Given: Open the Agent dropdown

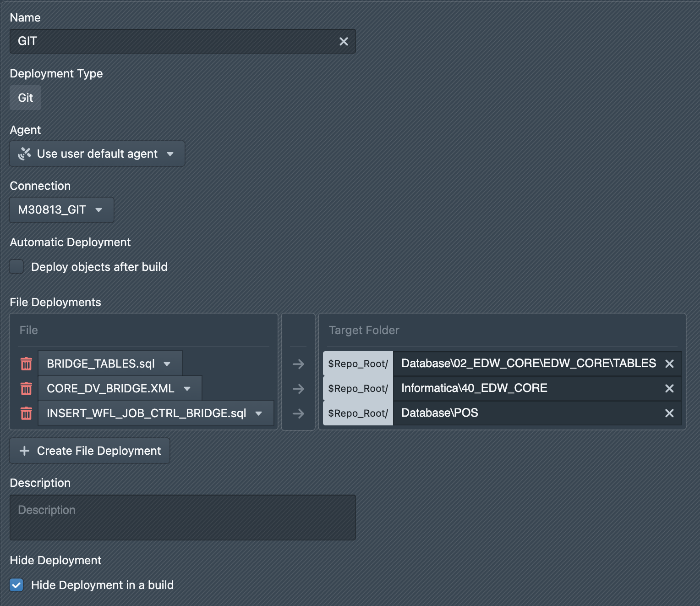Looking at the screenshot, I should 97,154.
